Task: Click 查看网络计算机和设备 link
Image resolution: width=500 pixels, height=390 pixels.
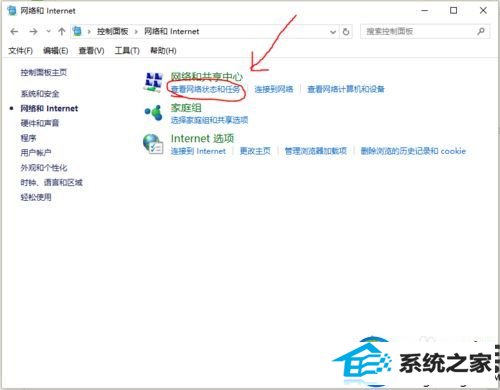Action: click(346, 89)
